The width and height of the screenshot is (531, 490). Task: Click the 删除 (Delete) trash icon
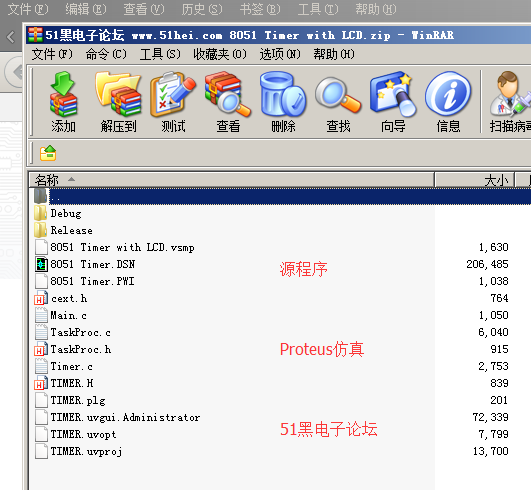coord(283,102)
